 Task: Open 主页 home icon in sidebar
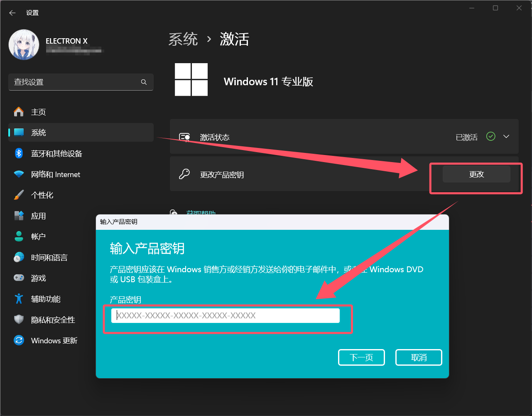point(19,112)
